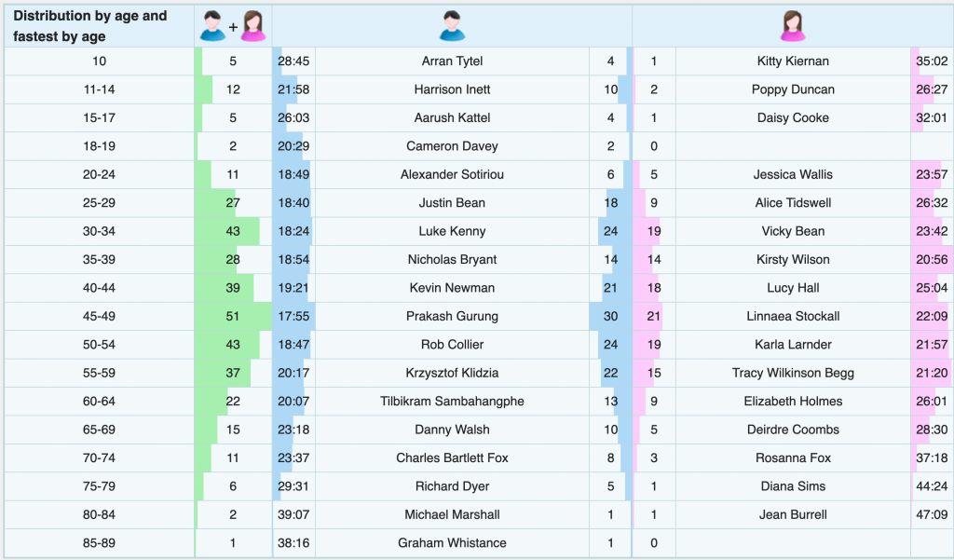Screen dimensions: 954x560
Task: Click runner name Kirsty Wilson
Action: [793, 259]
